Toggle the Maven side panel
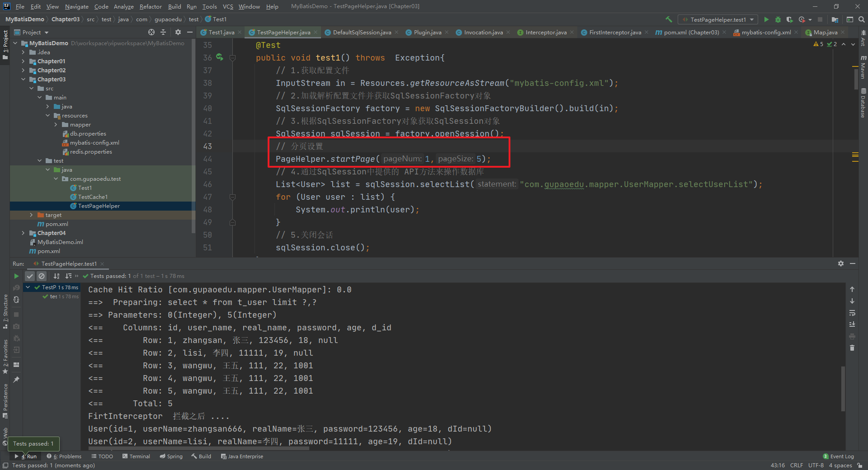This screenshot has width=868, height=470. (x=863, y=67)
